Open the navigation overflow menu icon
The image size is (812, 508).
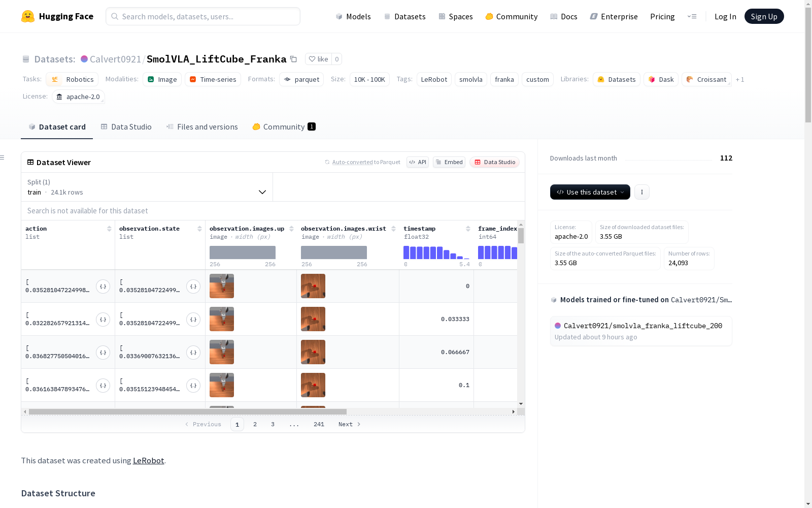(x=692, y=16)
